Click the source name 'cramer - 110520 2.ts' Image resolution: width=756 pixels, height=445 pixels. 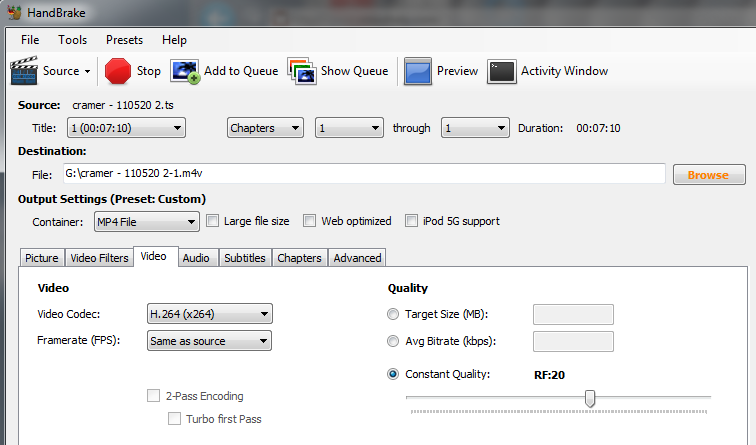point(123,105)
